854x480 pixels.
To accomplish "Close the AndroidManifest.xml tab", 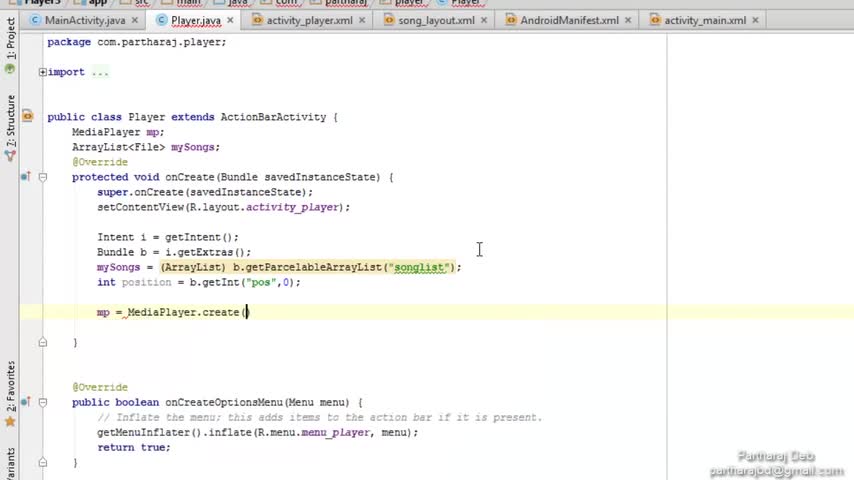I will (628, 20).
